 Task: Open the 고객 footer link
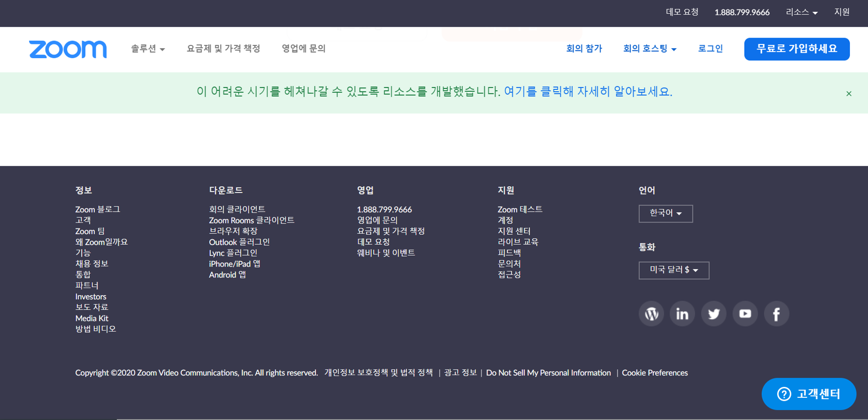83,220
